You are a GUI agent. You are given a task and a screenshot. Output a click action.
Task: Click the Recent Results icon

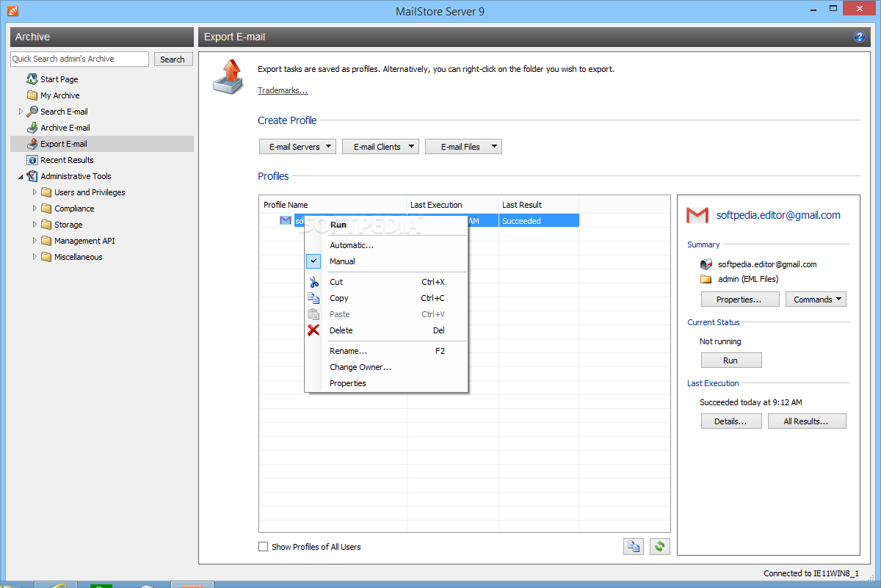click(x=32, y=160)
